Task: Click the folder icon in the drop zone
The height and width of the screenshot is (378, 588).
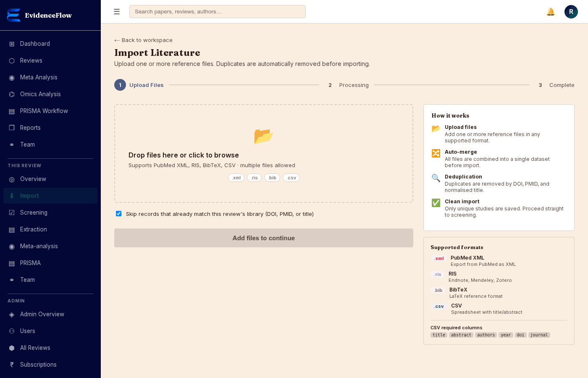Action: [264, 136]
